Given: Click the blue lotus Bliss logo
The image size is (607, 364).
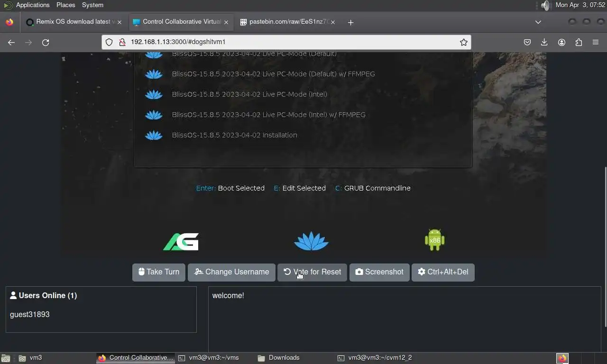Looking at the screenshot, I should (x=311, y=241).
